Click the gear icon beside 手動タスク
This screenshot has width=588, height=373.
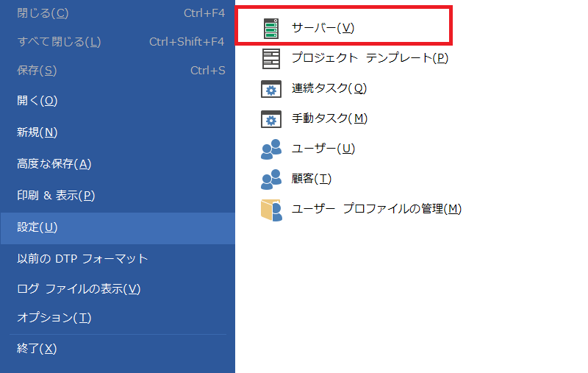(271, 119)
